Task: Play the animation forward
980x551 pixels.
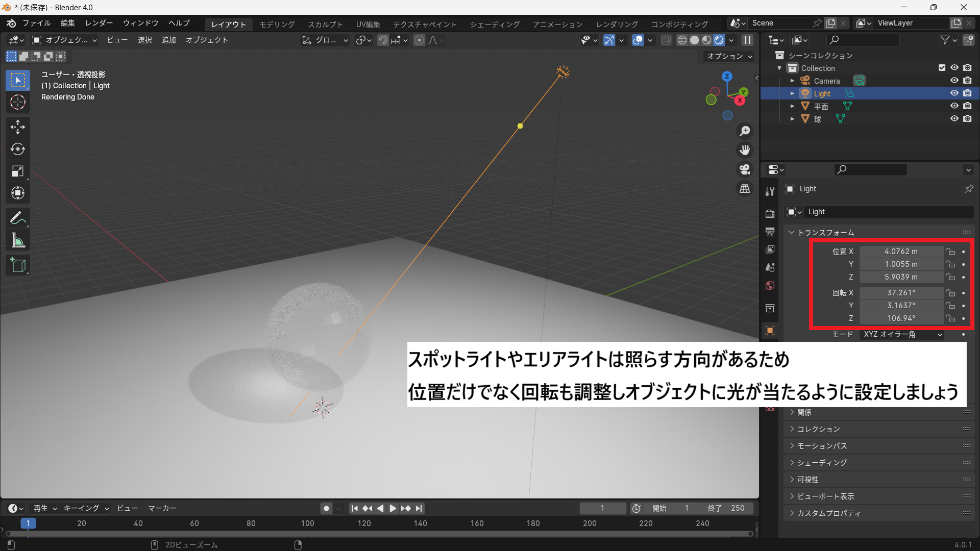Action: click(393, 508)
